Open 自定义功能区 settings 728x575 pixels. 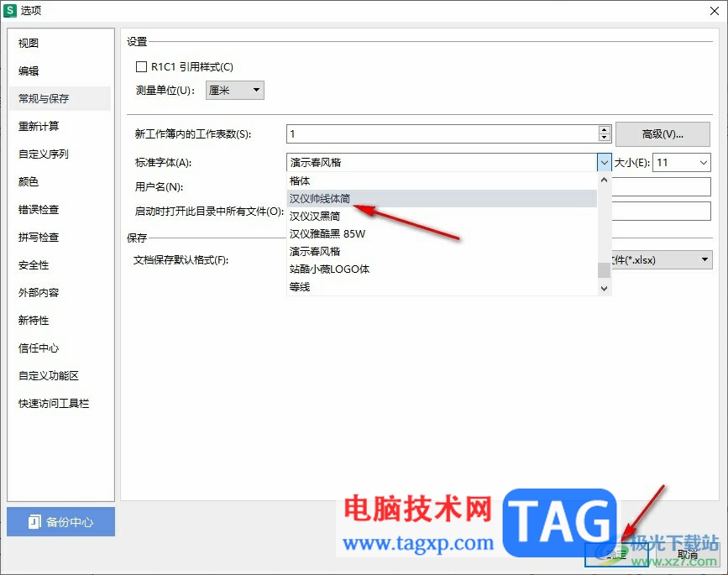[x=49, y=375]
